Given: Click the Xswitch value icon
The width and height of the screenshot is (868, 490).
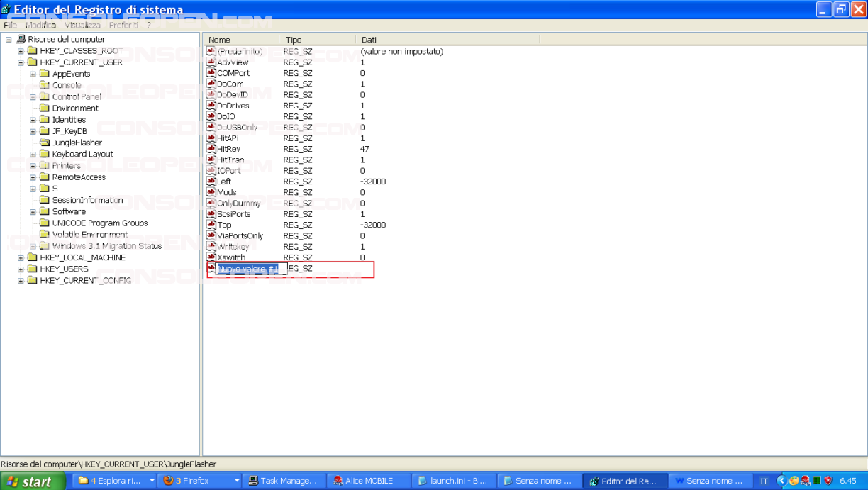Looking at the screenshot, I should pyautogui.click(x=211, y=257).
